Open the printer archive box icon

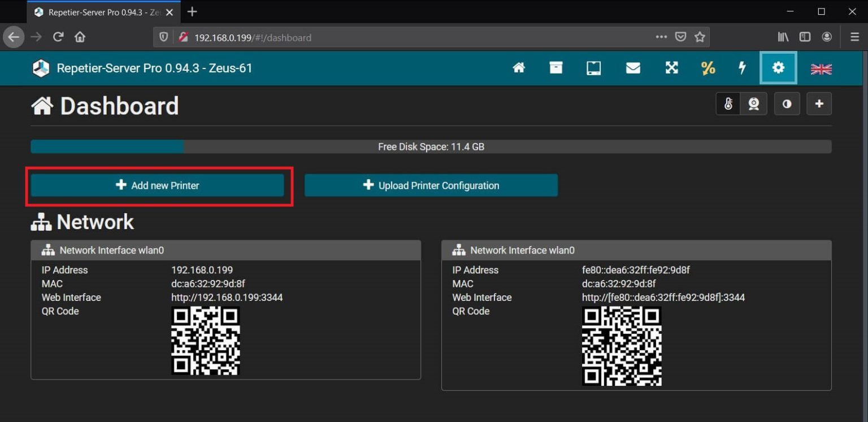[x=556, y=68]
